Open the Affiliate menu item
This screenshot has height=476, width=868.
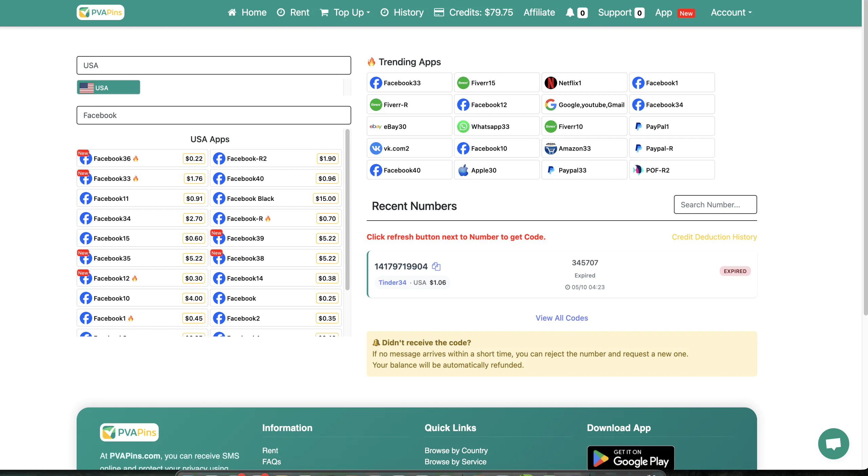pos(539,13)
